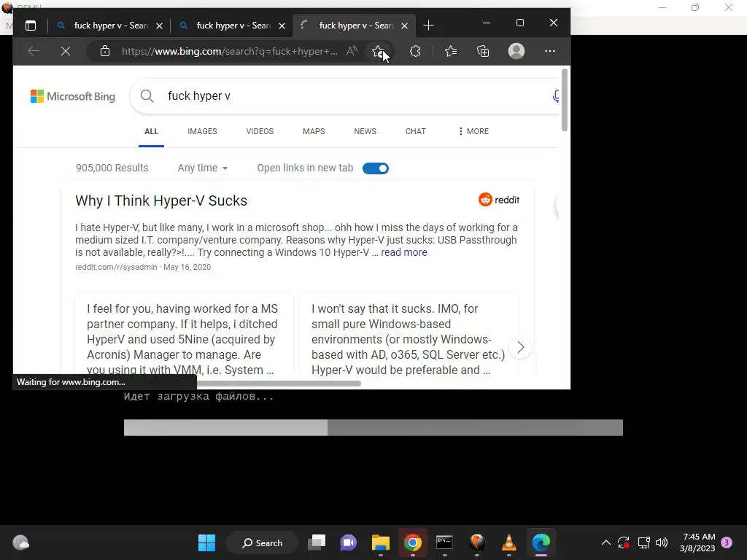The image size is (747, 560).
Task: Open the Bing CHAT tab
Action: click(415, 131)
